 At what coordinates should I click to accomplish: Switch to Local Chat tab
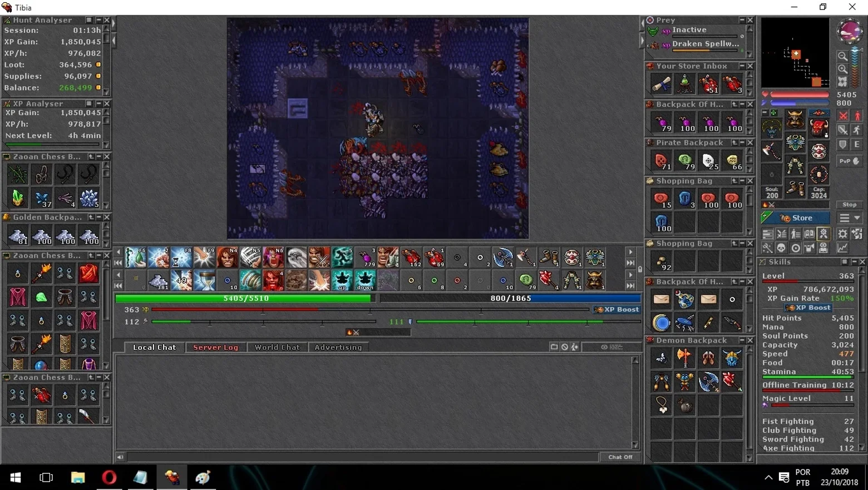pyautogui.click(x=154, y=347)
